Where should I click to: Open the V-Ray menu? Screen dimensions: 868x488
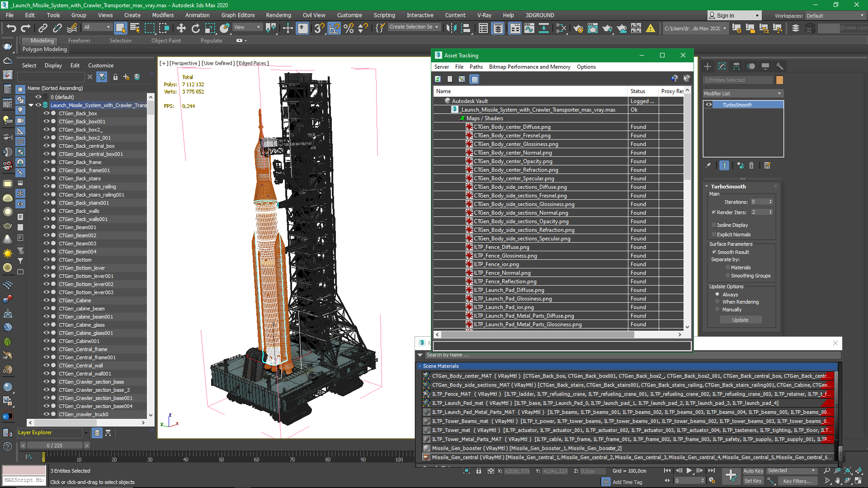point(484,15)
